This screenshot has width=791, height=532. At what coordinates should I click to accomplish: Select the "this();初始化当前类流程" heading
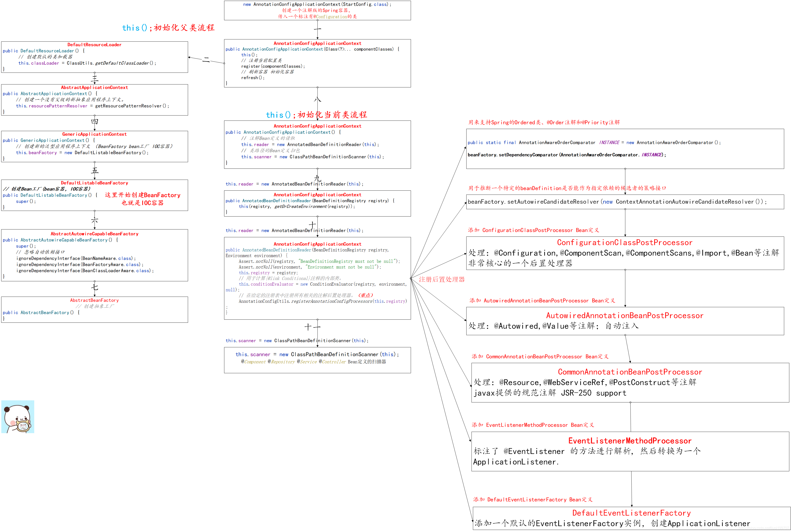(316, 115)
